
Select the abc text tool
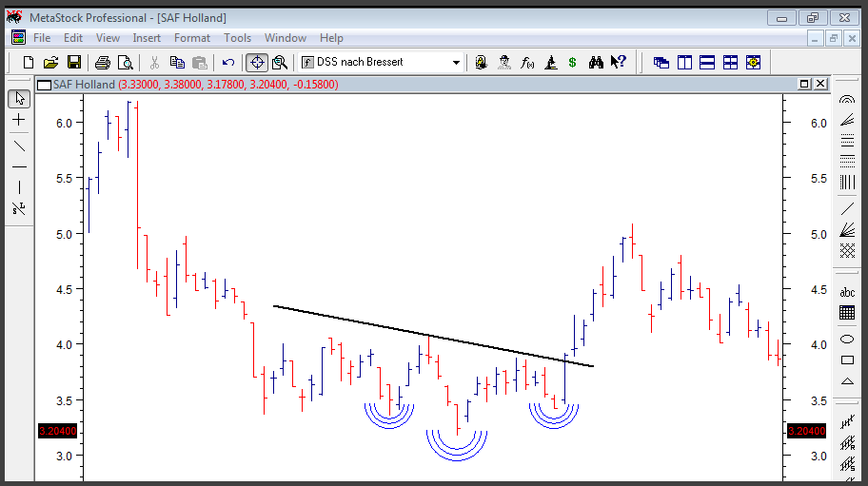click(847, 292)
